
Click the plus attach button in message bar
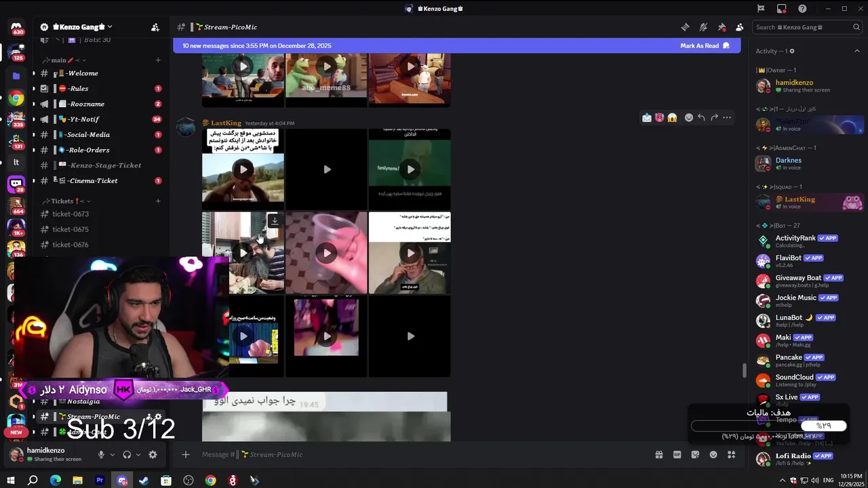(186, 455)
